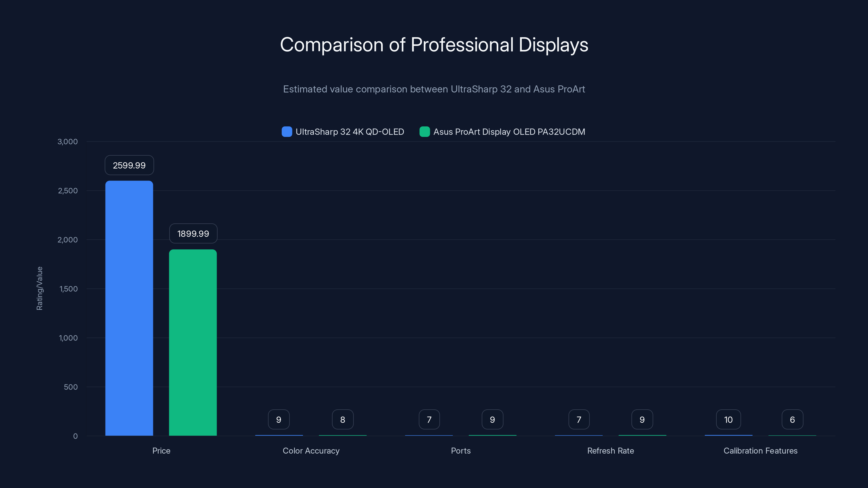This screenshot has height=488, width=868.
Task: Click the rating badge showing 10 under Calibration Features
Action: [728, 419]
